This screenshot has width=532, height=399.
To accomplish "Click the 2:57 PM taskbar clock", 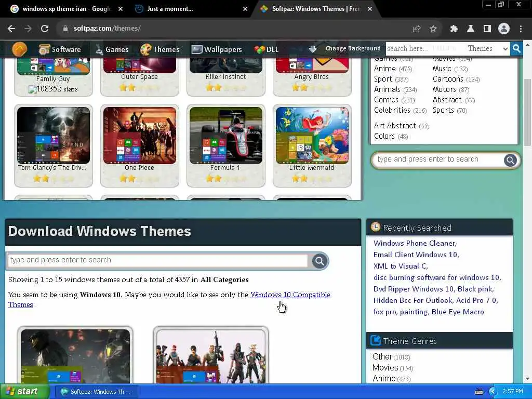I will click(513, 392).
